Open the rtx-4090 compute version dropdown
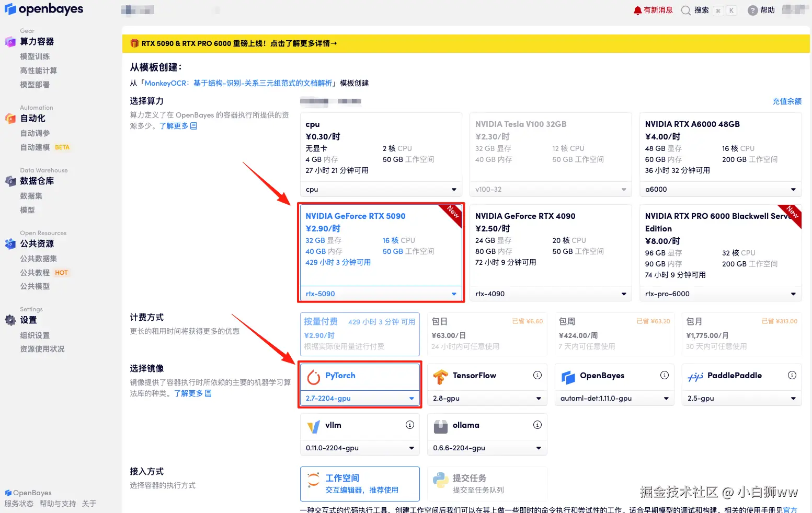Screen dimensions: 812x513 pos(551,294)
